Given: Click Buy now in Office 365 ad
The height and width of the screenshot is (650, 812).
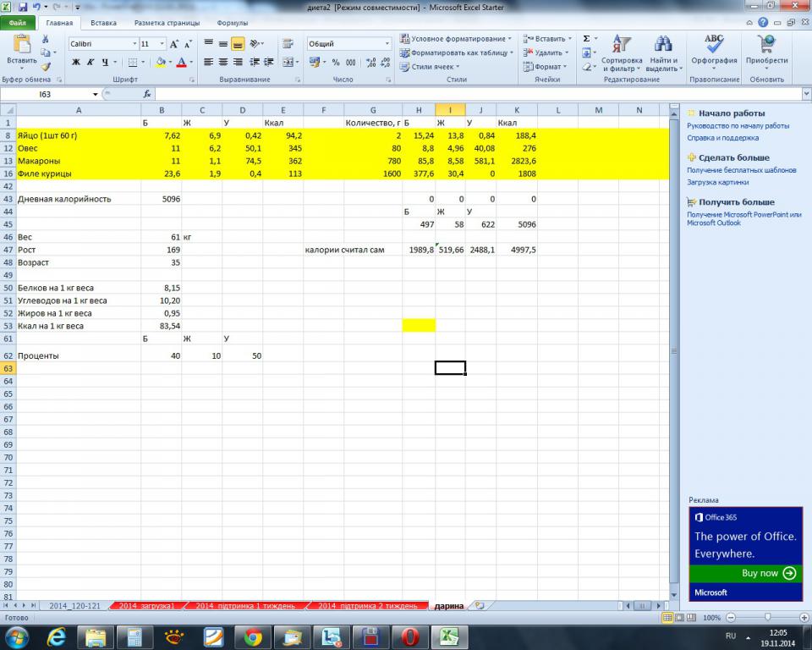Looking at the screenshot, I should 768,573.
